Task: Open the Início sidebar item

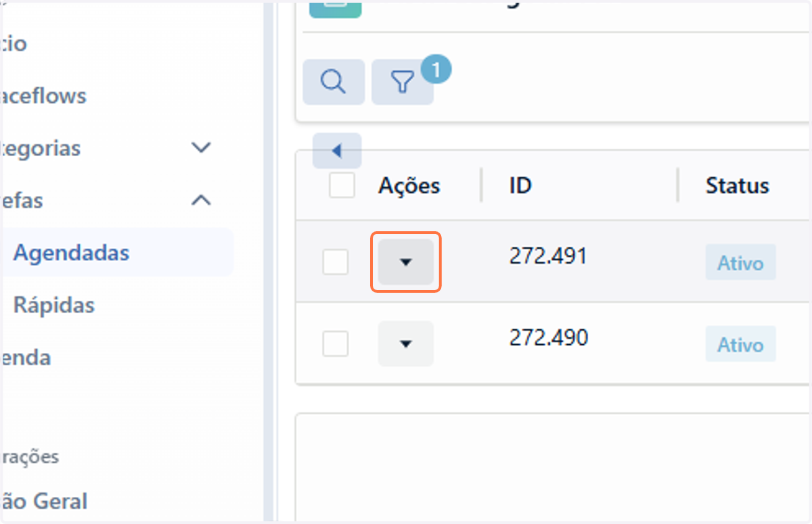Action: pyautogui.click(x=14, y=43)
